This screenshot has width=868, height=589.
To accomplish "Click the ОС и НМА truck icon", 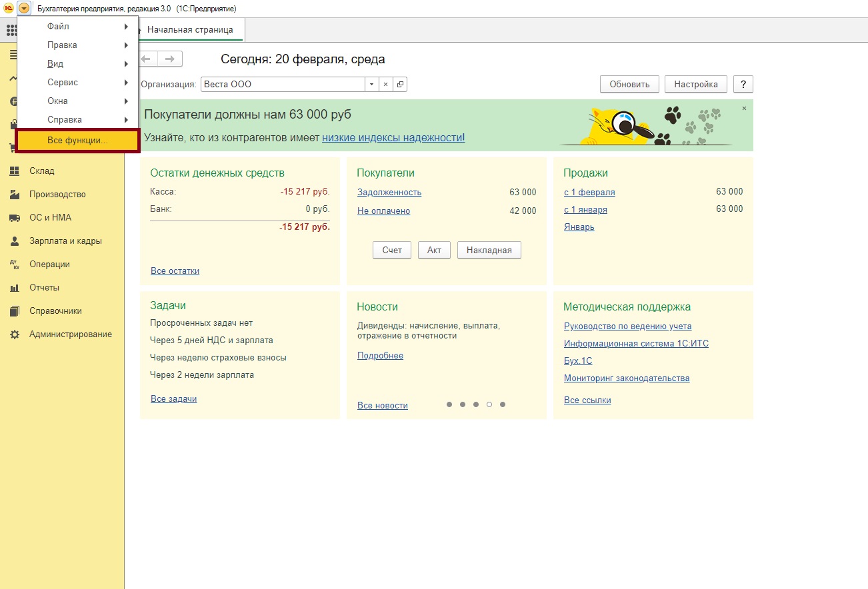I will tap(14, 218).
